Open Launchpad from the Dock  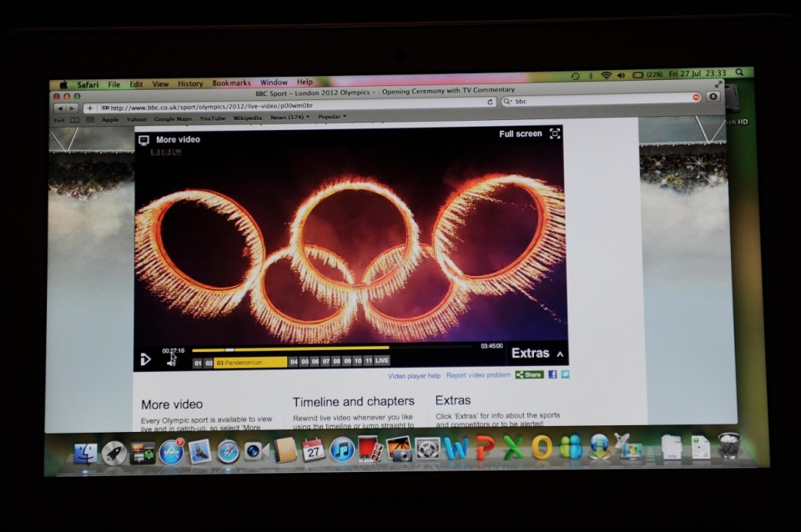(x=114, y=453)
